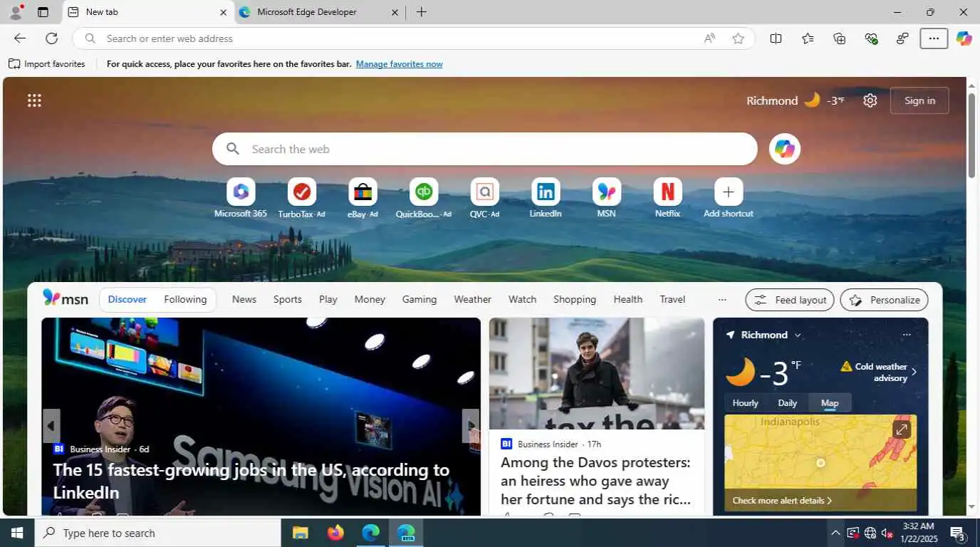Open a new tab with the plus button
Viewport: 980px width, 547px height.
click(x=422, y=12)
